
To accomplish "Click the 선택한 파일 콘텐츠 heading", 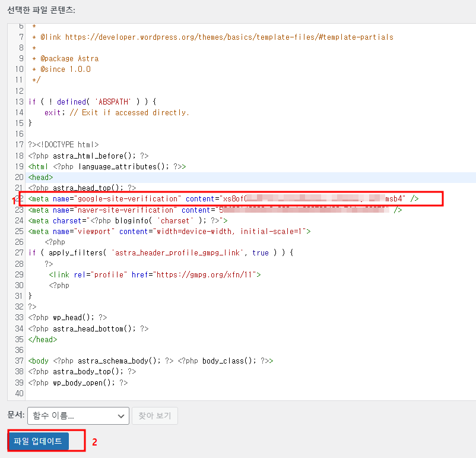I will click(x=42, y=10).
